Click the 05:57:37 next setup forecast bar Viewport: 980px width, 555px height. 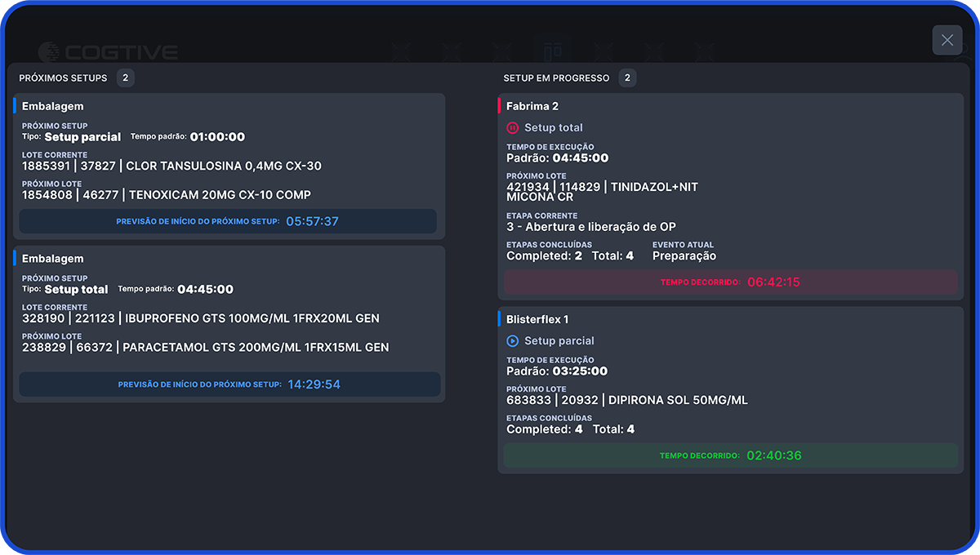point(228,221)
